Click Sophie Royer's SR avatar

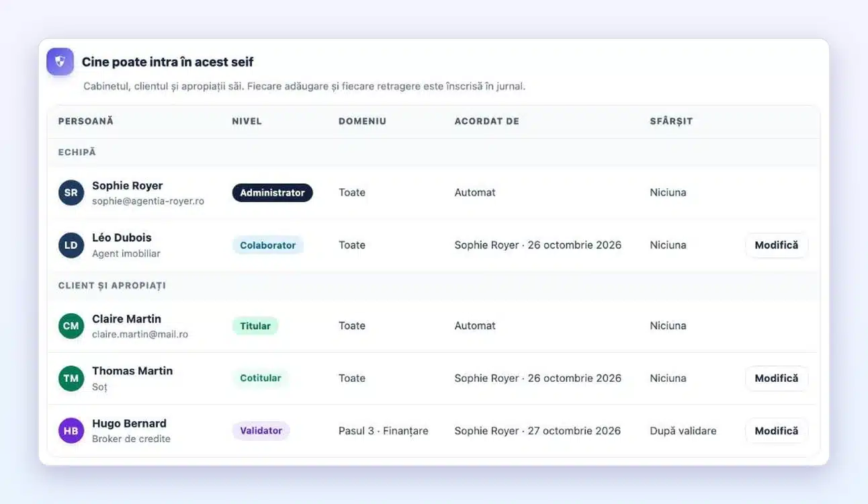71,193
